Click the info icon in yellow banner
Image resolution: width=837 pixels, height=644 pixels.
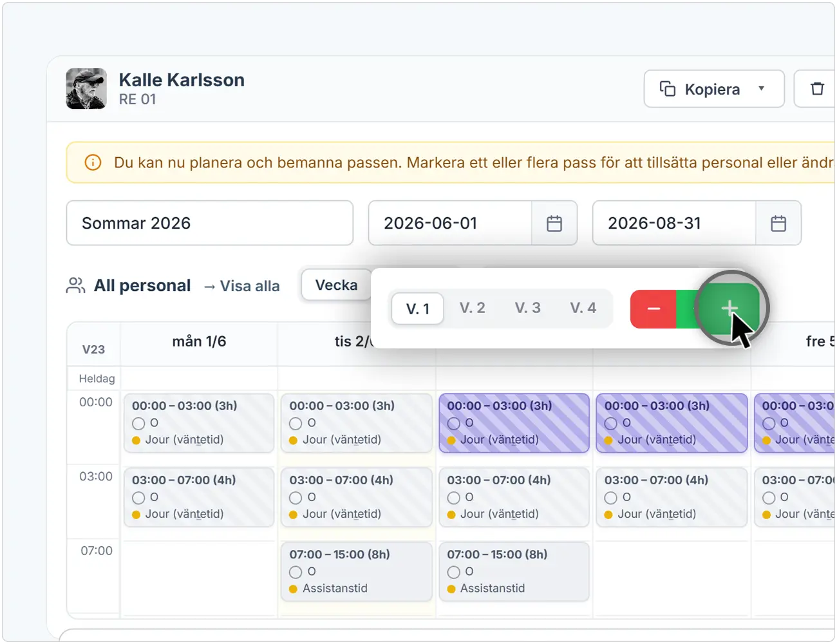click(x=93, y=162)
